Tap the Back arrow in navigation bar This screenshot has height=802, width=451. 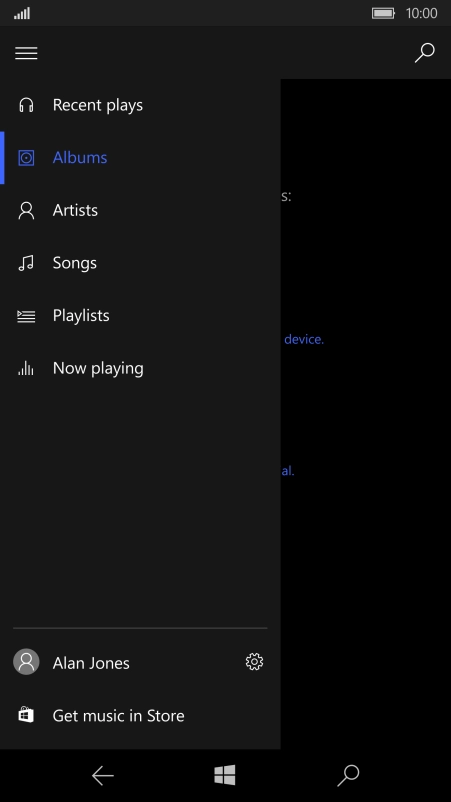pyautogui.click(x=102, y=776)
